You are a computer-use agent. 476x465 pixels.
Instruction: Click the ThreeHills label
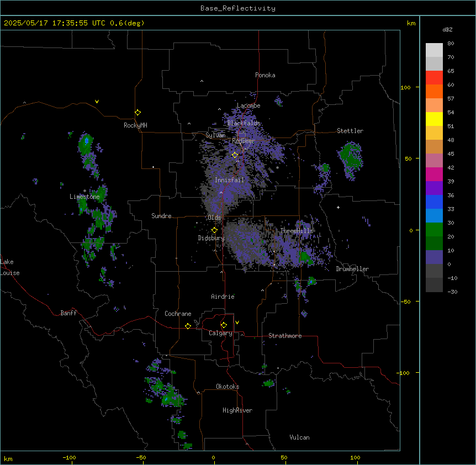click(x=297, y=231)
